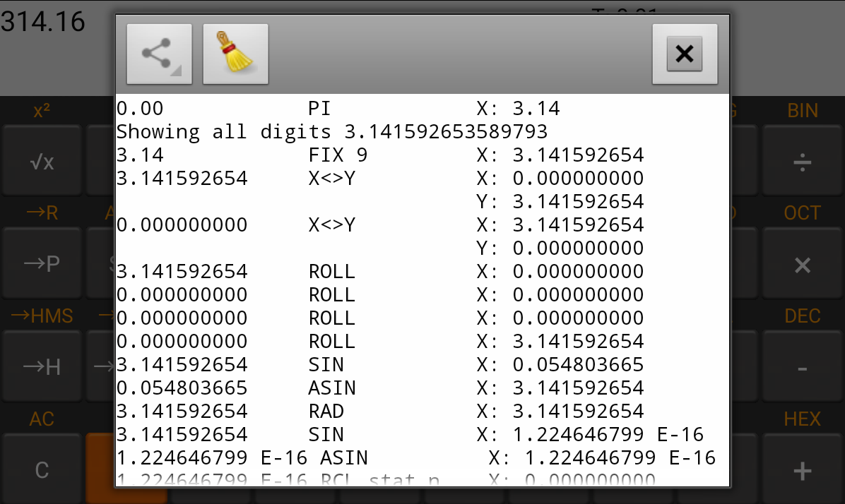Viewport: 845px width, 504px height.
Task: Tap the divide ÷ key
Action: (803, 161)
